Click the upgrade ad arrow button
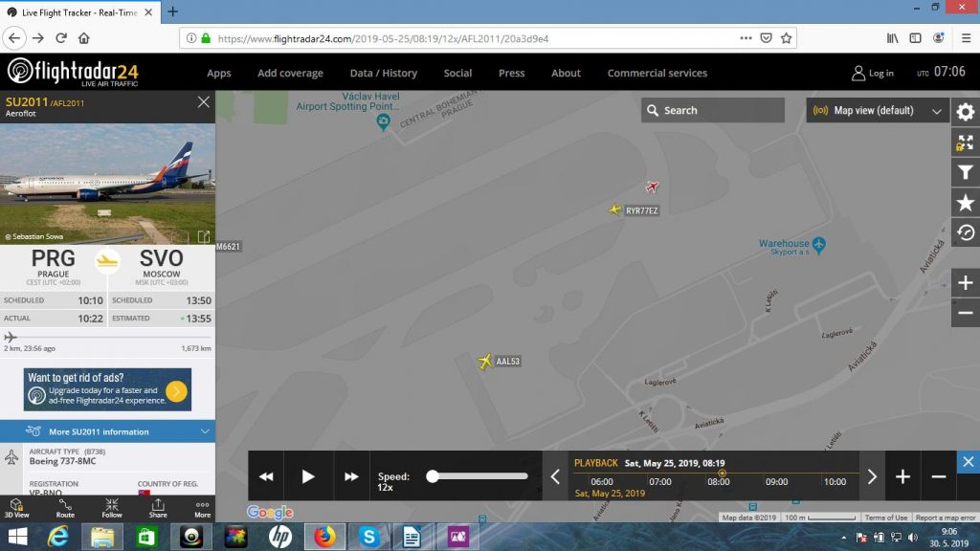Screen dimensions: 980x551 pos(177,391)
